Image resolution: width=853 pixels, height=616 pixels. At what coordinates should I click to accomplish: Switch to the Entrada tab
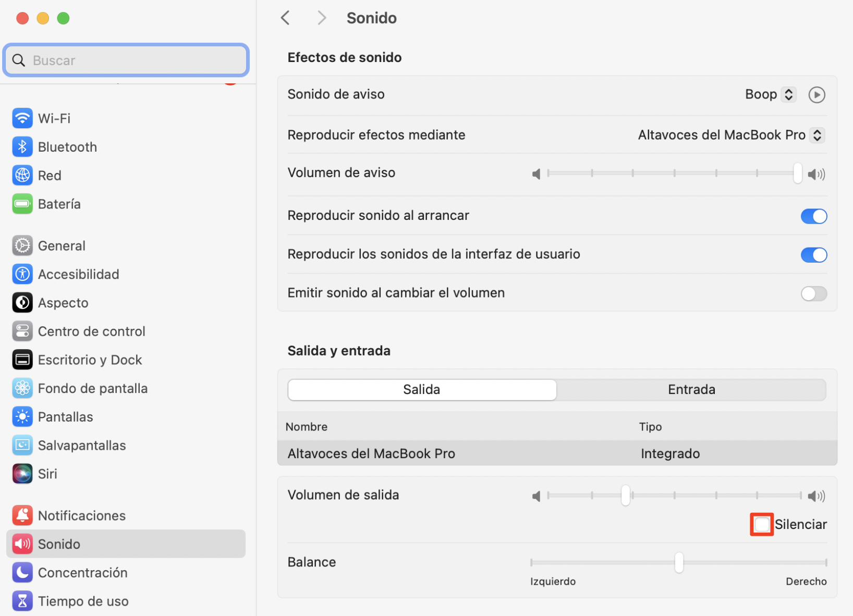point(691,390)
